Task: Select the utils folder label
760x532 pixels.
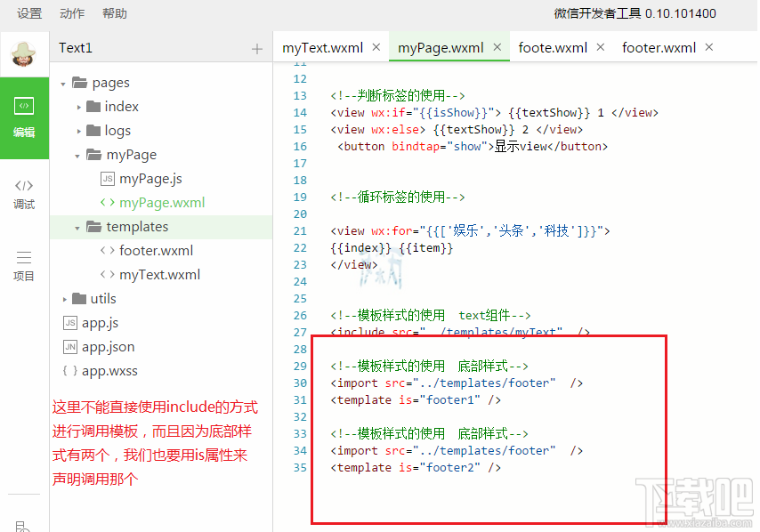Action: pyautogui.click(x=103, y=298)
